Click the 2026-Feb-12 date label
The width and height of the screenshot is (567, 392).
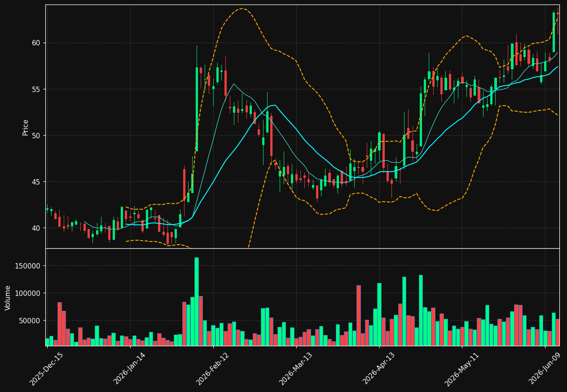point(212,368)
